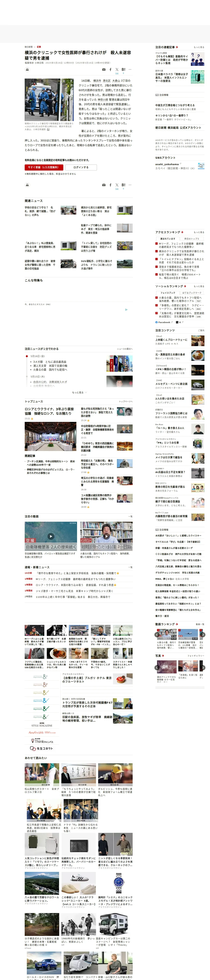Open Facebook link under social ranking
The image size is (210, 980).
[x=164, y=322]
